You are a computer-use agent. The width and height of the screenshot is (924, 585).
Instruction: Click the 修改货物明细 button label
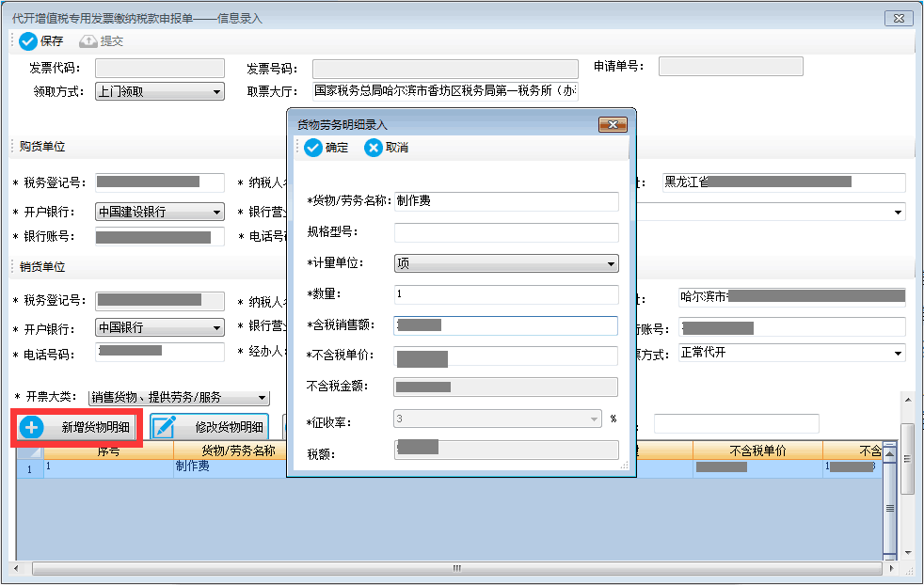coord(230,428)
